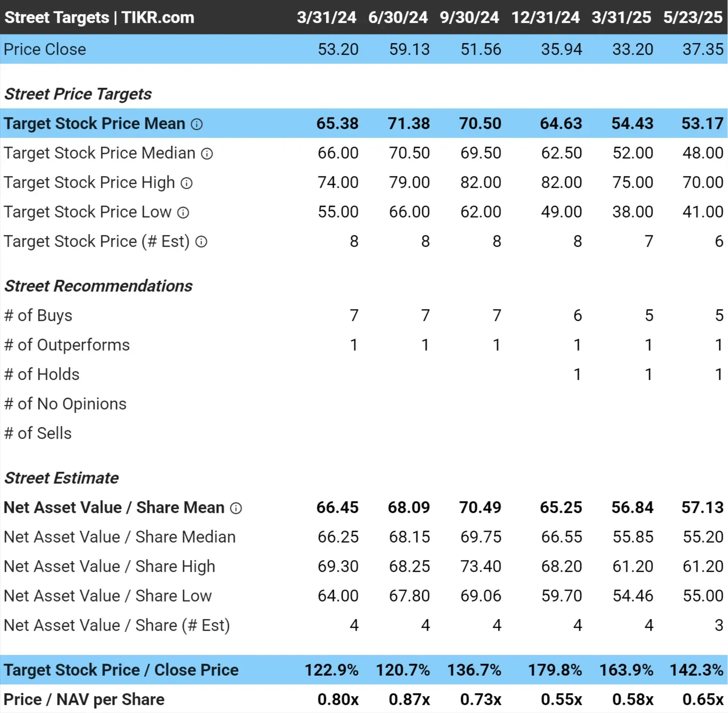The image size is (728, 713).
Task: Click the # of Sells row label
Action: [38, 433]
